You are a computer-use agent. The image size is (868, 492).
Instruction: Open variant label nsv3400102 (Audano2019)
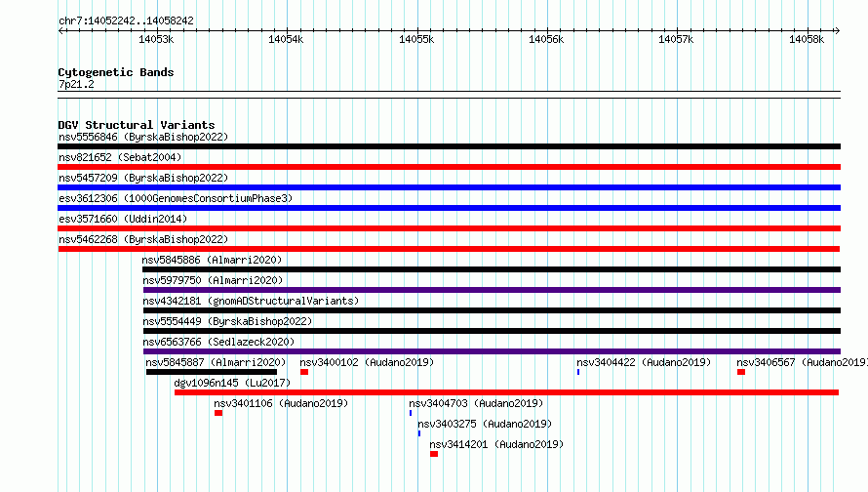(367, 362)
